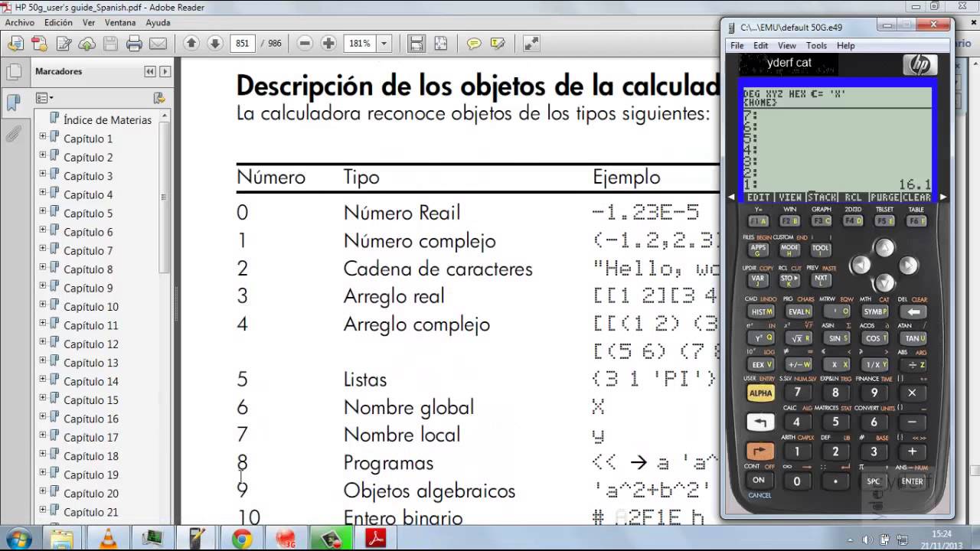Screen dimensions: 980x551
Task: Collapse the Marcadores navigation pane
Action: pyautogui.click(x=150, y=71)
